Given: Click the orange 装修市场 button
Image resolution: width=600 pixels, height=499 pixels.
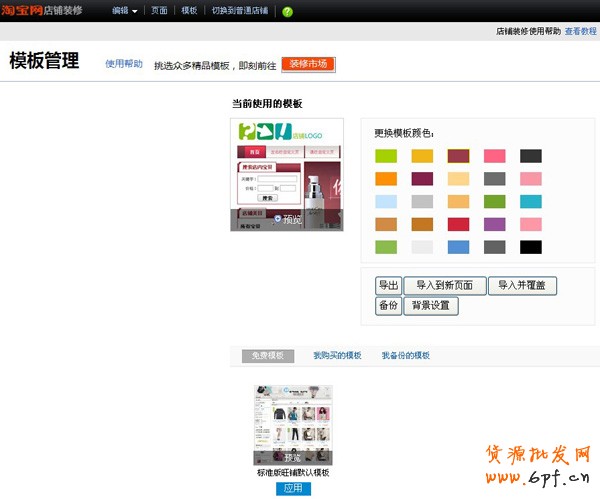Looking at the screenshot, I should point(308,64).
